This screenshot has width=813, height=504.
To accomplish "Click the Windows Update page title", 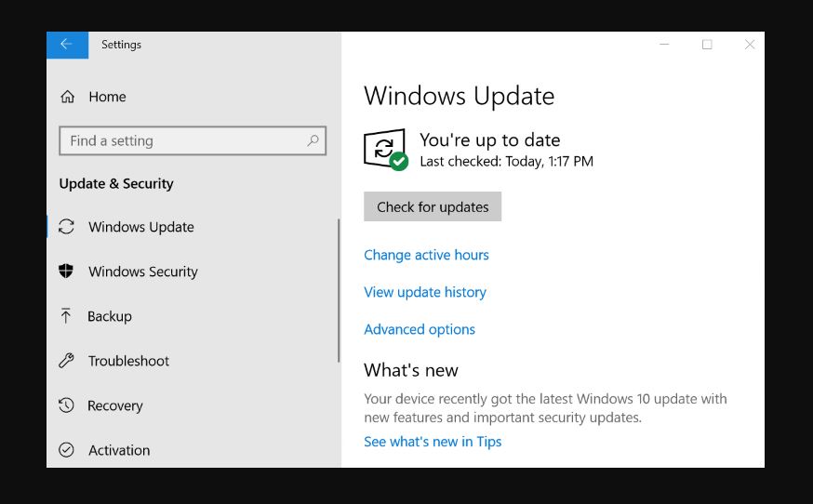I will 459,96.
